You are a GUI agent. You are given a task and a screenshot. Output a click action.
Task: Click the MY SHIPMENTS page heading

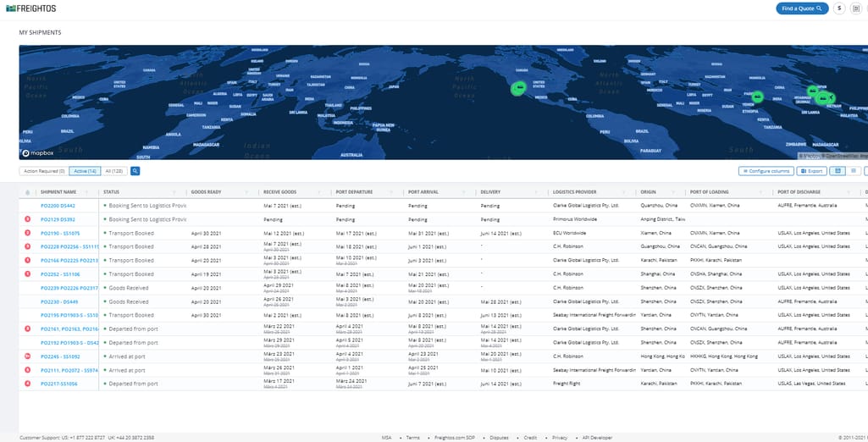tap(40, 33)
